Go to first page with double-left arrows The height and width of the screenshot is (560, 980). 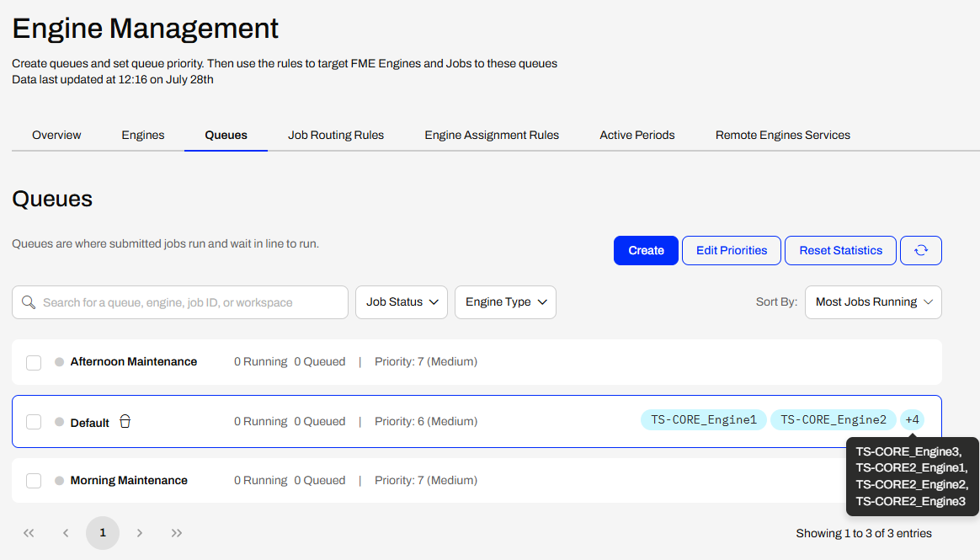29,533
